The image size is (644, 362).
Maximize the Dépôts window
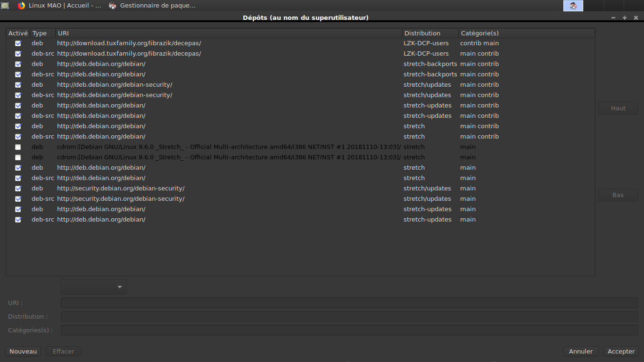click(x=625, y=17)
